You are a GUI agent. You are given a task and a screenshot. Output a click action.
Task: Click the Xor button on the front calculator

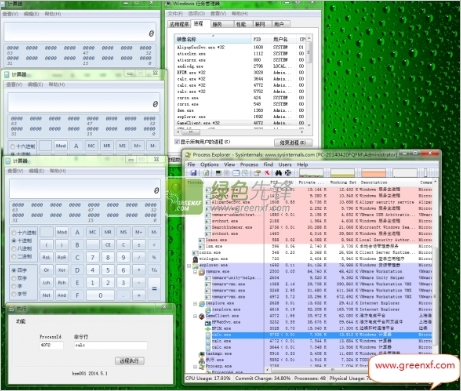tap(62, 270)
